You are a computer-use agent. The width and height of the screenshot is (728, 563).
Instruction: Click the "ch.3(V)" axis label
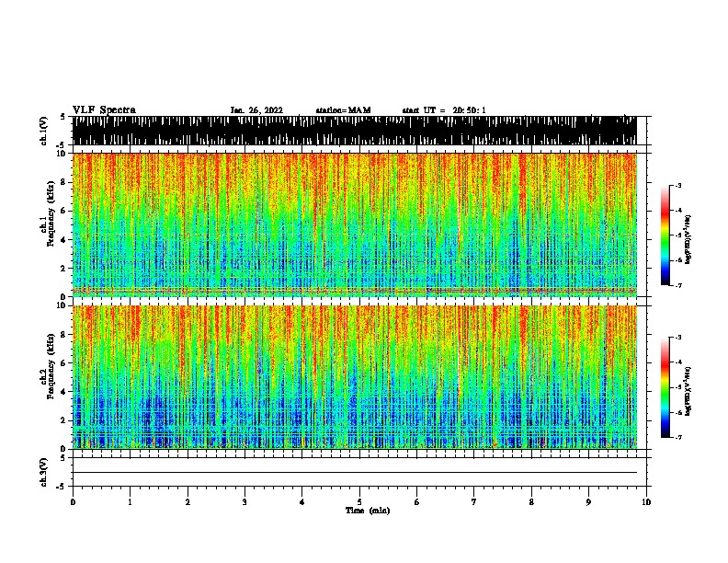(x=43, y=472)
